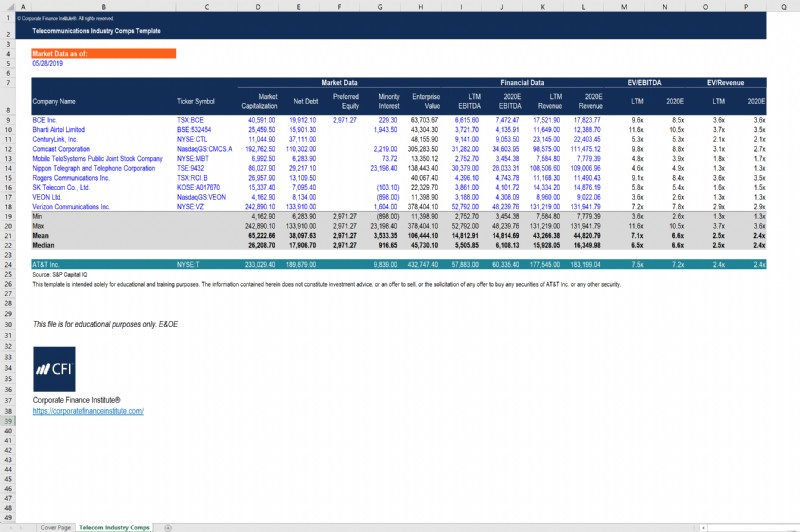Click the CenturyLink, Inc. cell
Viewport: 800px width, 532px height.
55,139
